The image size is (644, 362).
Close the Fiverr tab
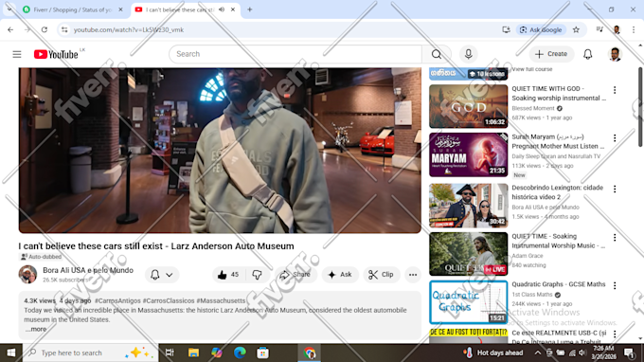tap(120, 9)
